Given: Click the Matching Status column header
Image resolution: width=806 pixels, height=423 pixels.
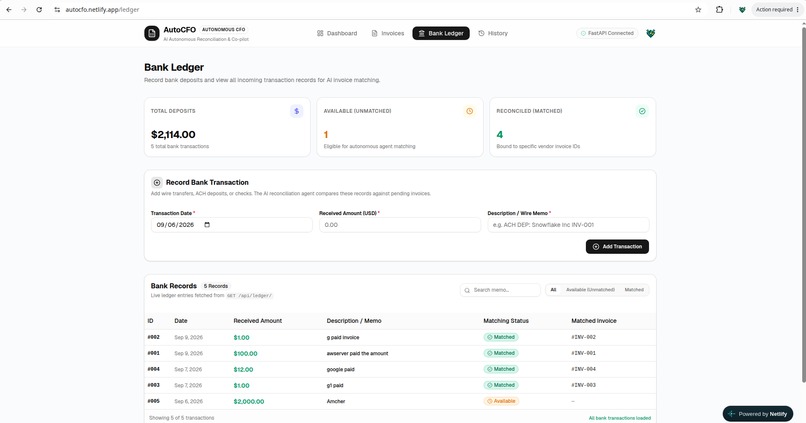Looking at the screenshot, I should pos(506,321).
